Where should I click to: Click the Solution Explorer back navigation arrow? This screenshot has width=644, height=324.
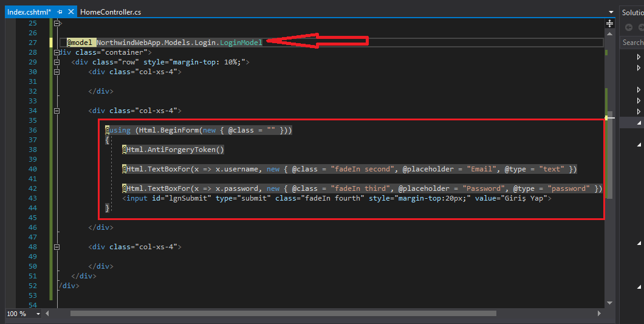click(629, 27)
